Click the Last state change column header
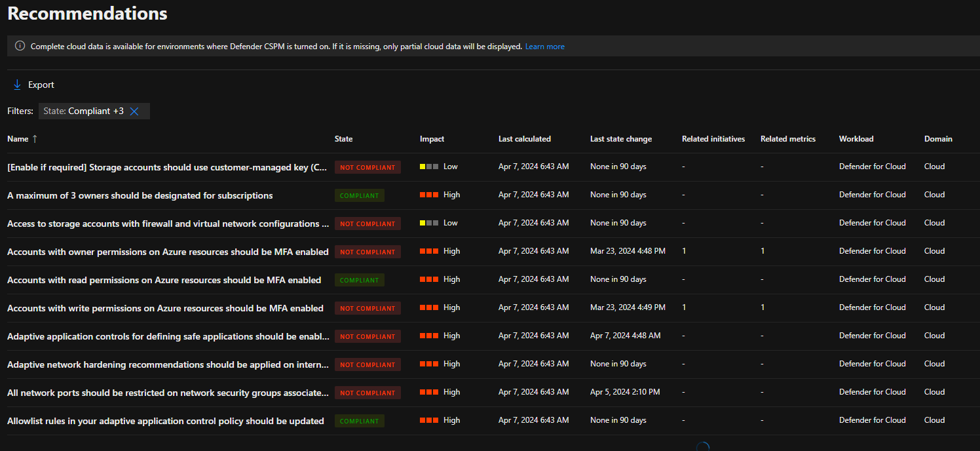This screenshot has height=451, width=980. [620, 139]
